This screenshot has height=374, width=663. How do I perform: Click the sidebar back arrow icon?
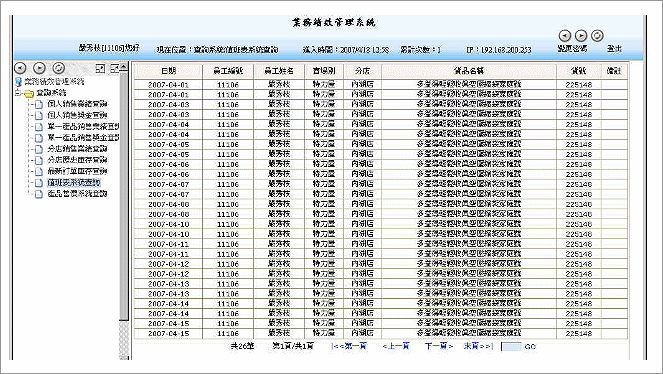(x=20, y=68)
